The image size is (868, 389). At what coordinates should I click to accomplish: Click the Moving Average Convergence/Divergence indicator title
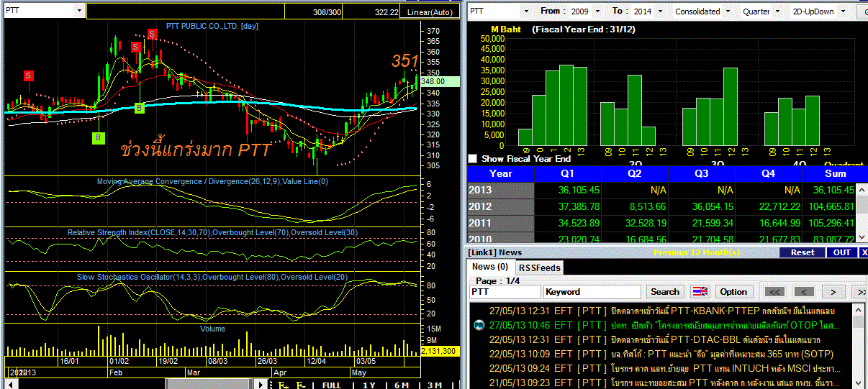coord(213,181)
